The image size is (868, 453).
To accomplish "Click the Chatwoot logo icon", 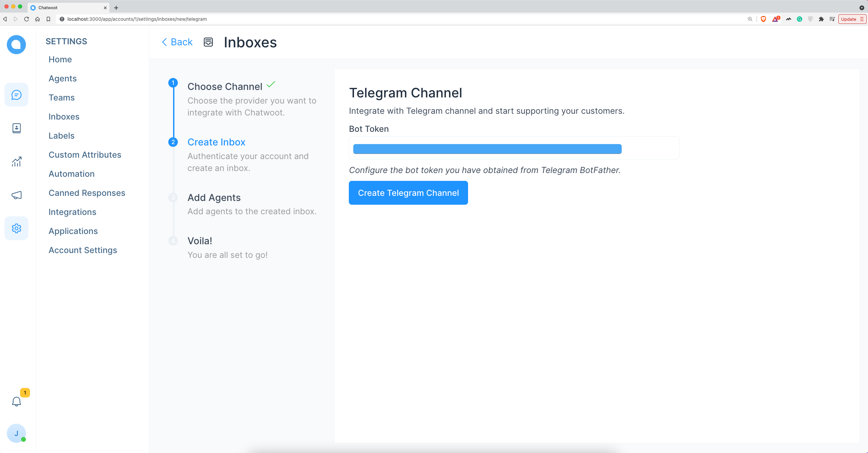I will pos(16,45).
